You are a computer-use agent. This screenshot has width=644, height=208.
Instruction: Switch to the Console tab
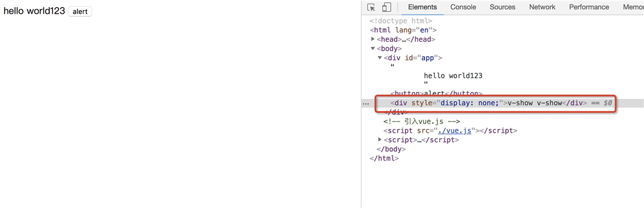(463, 7)
